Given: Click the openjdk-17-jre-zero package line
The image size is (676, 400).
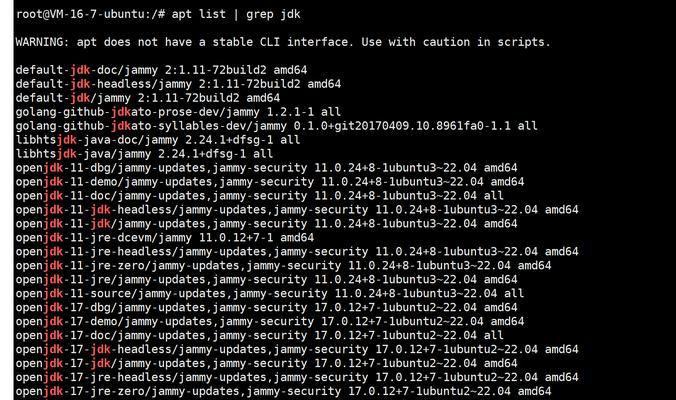Looking at the screenshot, I should (x=283, y=391).
